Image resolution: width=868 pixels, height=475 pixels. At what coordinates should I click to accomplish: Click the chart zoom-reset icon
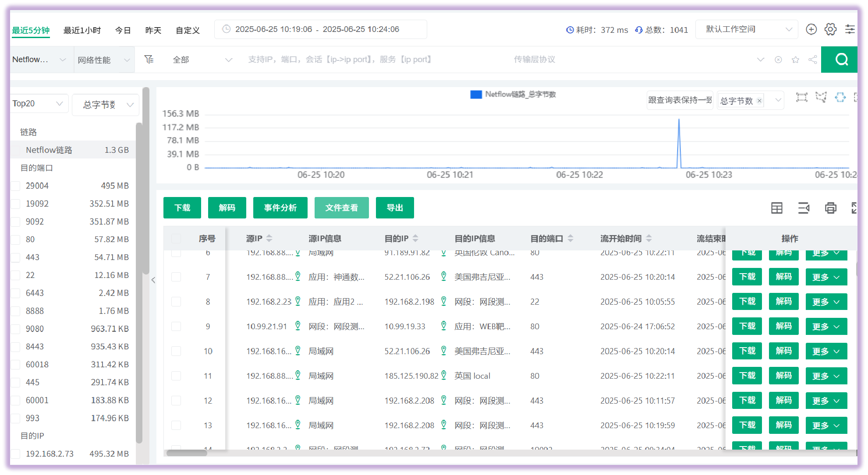click(821, 98)
